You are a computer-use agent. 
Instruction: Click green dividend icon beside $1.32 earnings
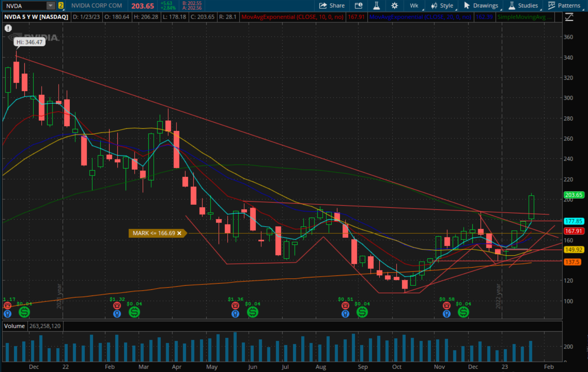tap(134, 312)
